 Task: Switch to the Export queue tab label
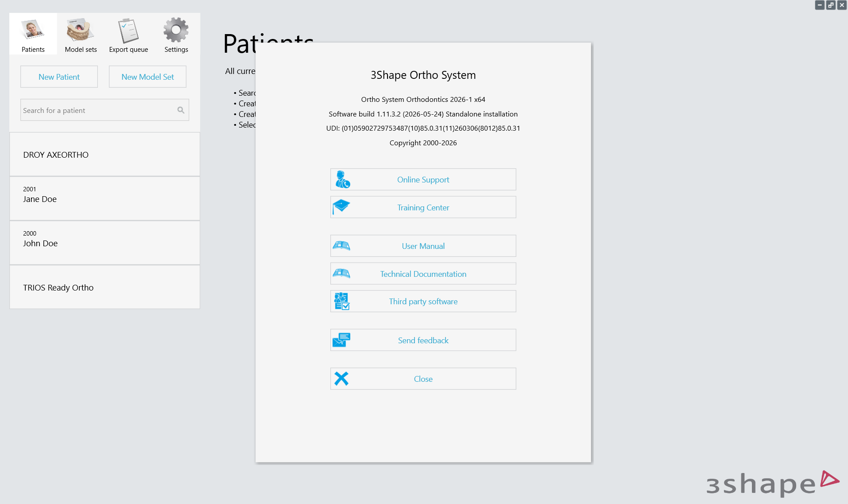128,50
